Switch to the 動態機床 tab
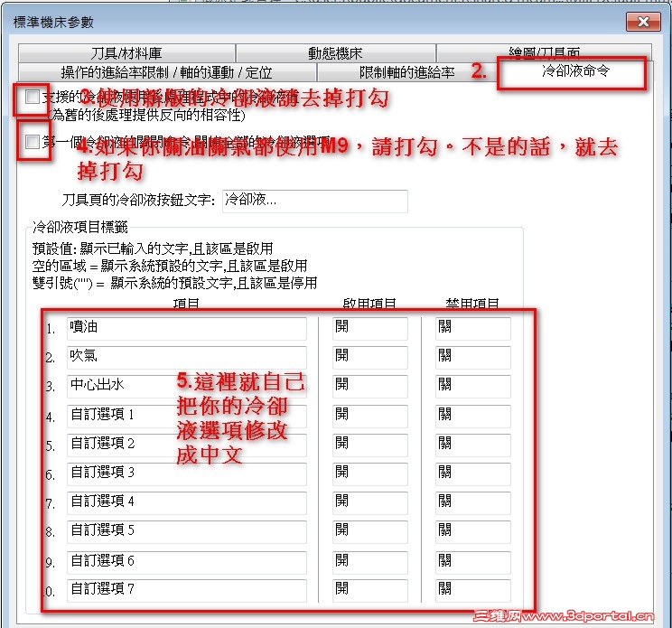 tap(336, 53)
